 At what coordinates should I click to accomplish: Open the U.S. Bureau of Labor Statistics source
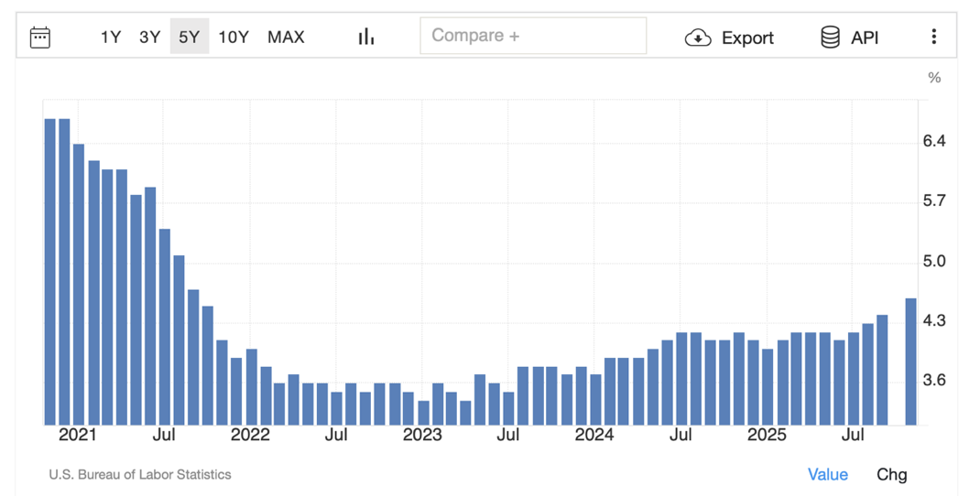[x=140, y=474]
